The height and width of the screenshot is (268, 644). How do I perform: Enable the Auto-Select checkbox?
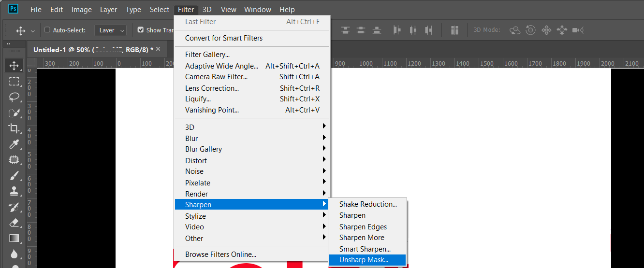[47, 30]
